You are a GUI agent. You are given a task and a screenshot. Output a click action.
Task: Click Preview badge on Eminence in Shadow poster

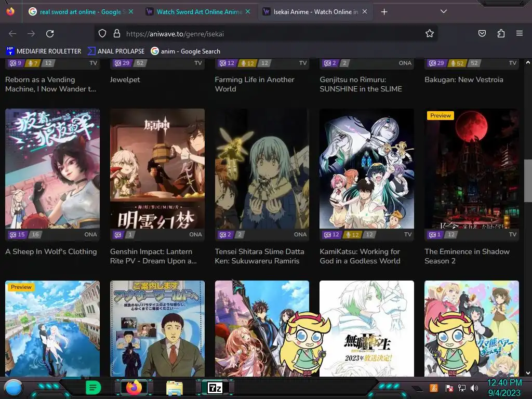click(x=441, y=116)
